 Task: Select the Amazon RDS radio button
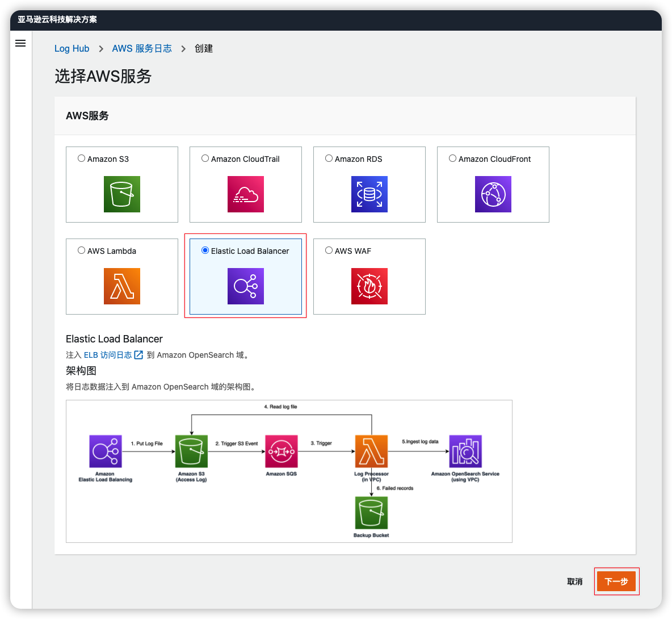point(329,158)
